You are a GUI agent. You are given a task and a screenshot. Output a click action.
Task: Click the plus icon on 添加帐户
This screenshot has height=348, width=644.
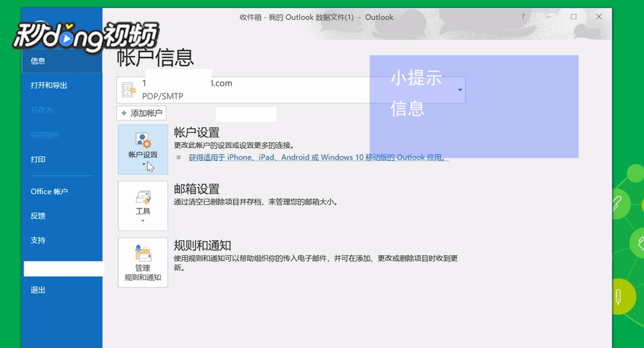tap(124, 113)
